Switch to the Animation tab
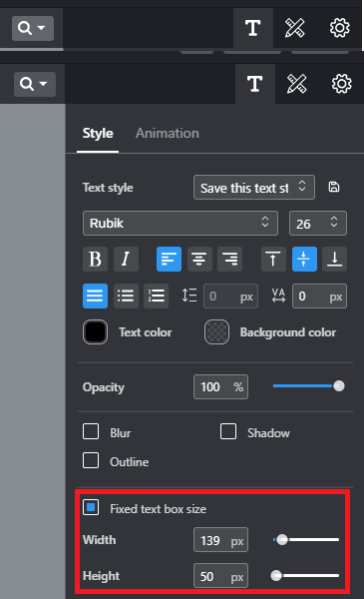364x599 pixels. click(168, 134)
